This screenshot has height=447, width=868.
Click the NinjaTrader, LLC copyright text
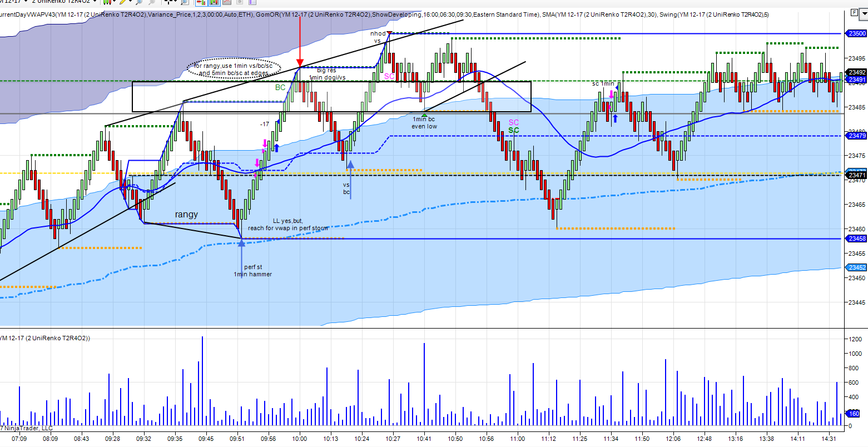pos(27,428)
